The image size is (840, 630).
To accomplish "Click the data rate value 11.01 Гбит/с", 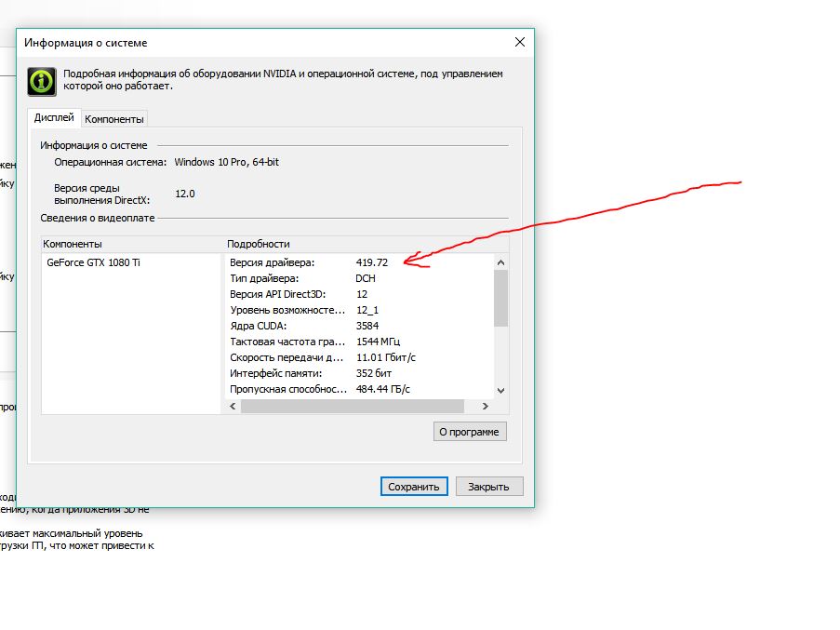I will [386, 357].
